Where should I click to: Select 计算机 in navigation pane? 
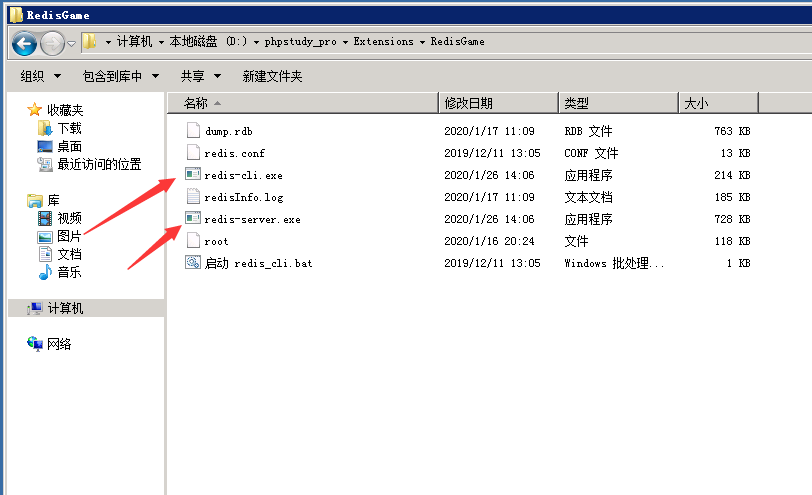[x=65, y=309]
